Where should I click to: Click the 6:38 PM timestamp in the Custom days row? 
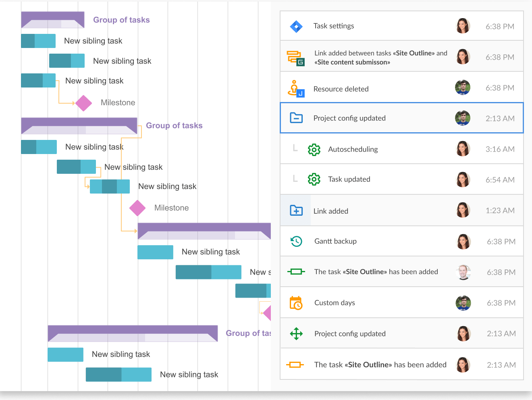pyautogui.click(x=501, y=303)
